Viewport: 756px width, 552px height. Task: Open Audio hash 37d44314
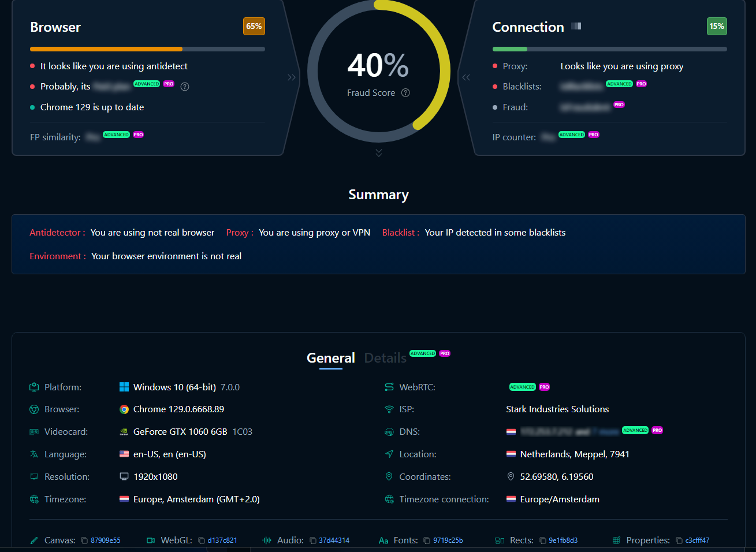point(334,541)
